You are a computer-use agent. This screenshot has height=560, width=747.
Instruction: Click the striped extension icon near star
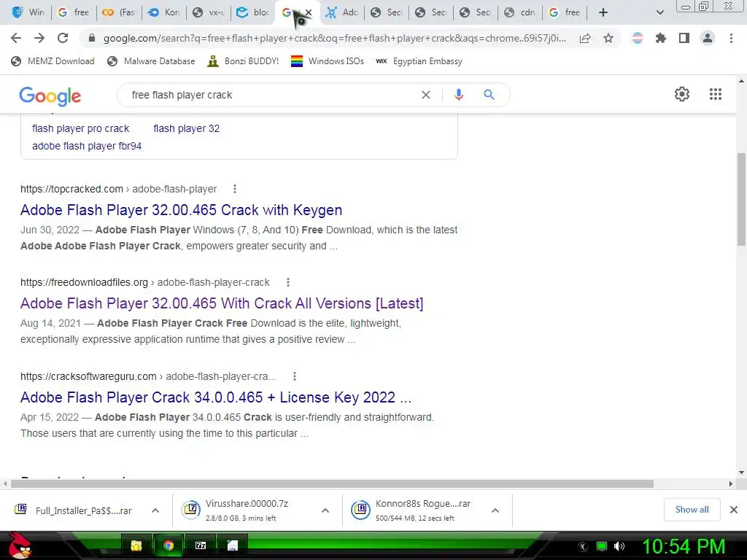[638, 38]
